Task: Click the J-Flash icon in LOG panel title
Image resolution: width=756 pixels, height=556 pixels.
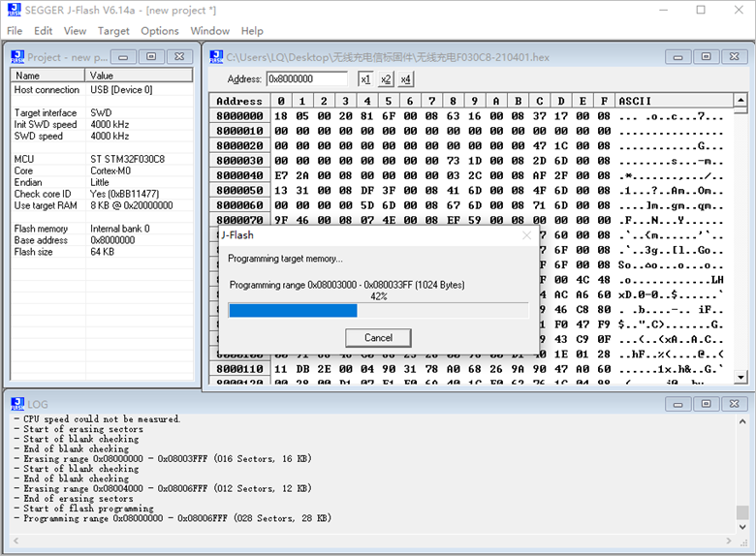Action: (17, 404)
